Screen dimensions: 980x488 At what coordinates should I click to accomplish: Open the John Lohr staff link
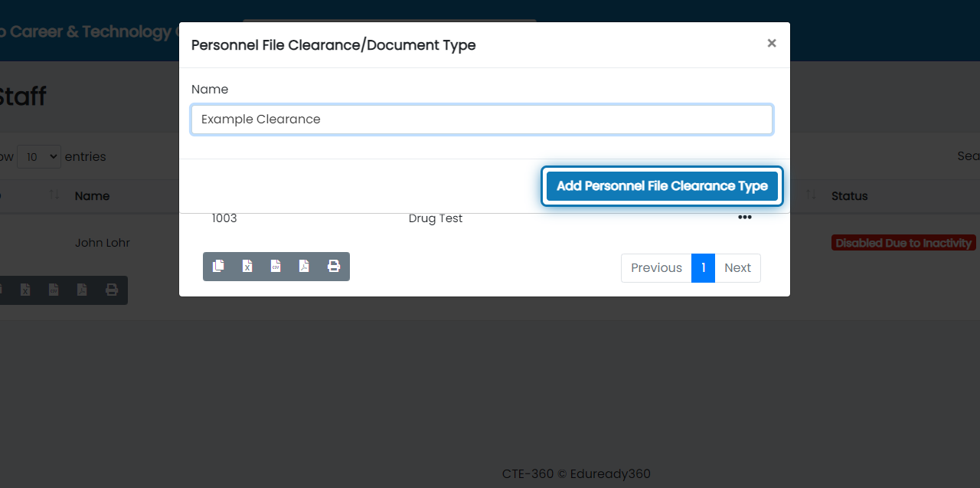(103, 243)
